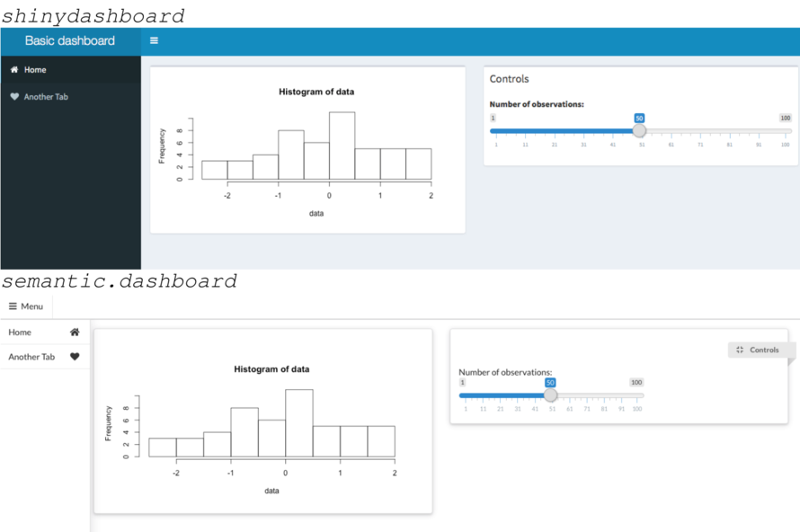Click the unfilled shinydashboard slider track near 81
Image resolution: width=800 pixels, height=532 pixels.
pos(730,131)
